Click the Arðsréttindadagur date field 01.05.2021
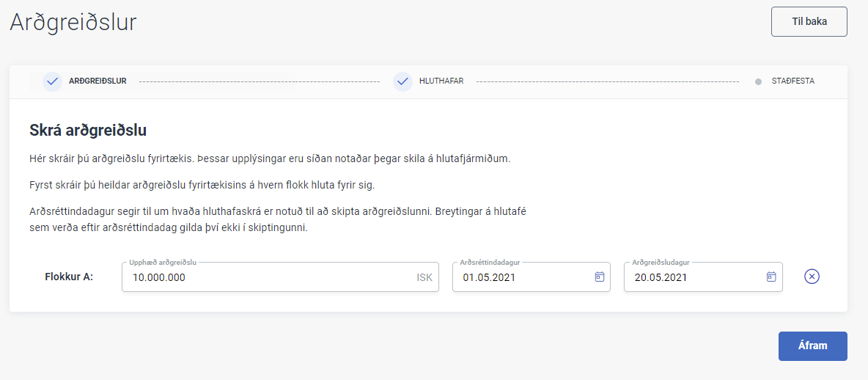The height and width of the screenshot is (380, 868). pyautogui.click(x=521, y=277)
